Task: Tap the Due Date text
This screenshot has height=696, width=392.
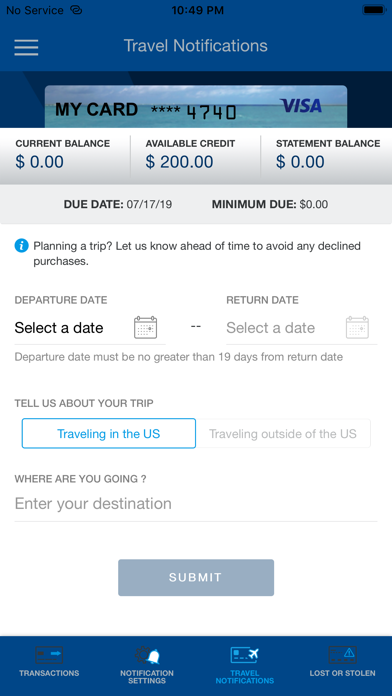Action: tap(118, 205)
